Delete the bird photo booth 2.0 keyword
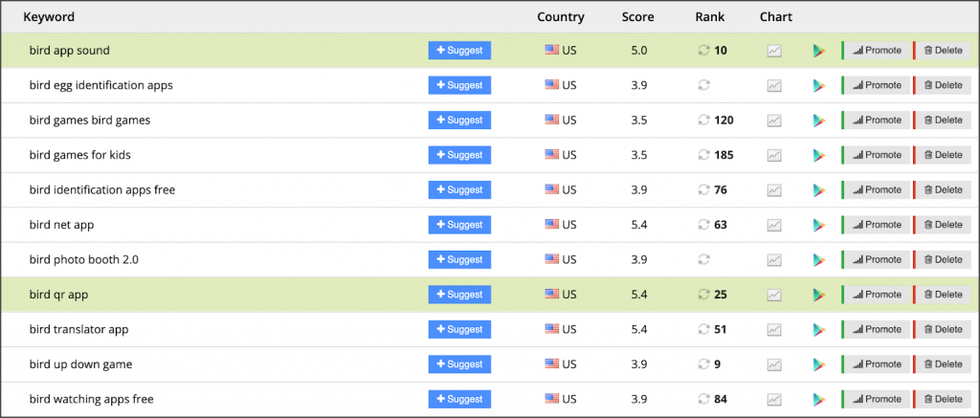 (942, 259)
